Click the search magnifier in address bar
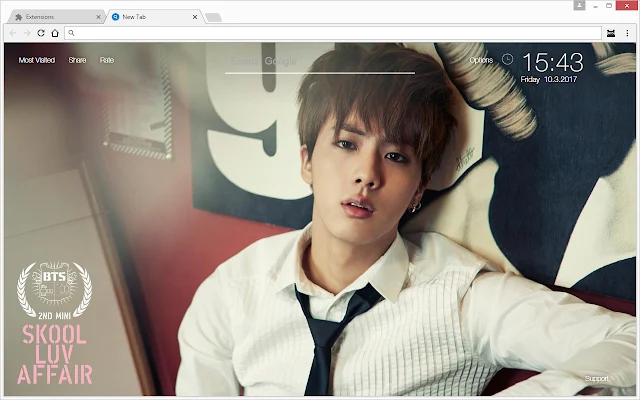The height and width of the screenshot is (400, 640). tap(71, 33)
